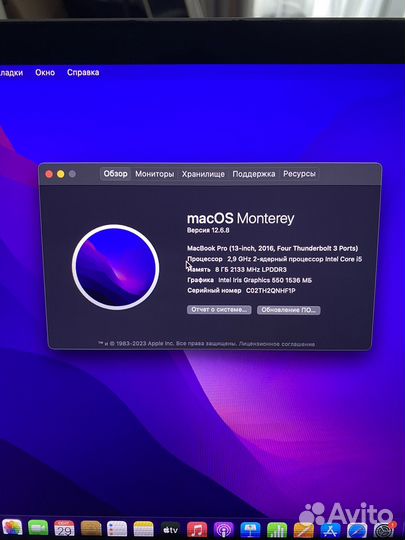Select the Хранилище tab

[x=203, y=174]
